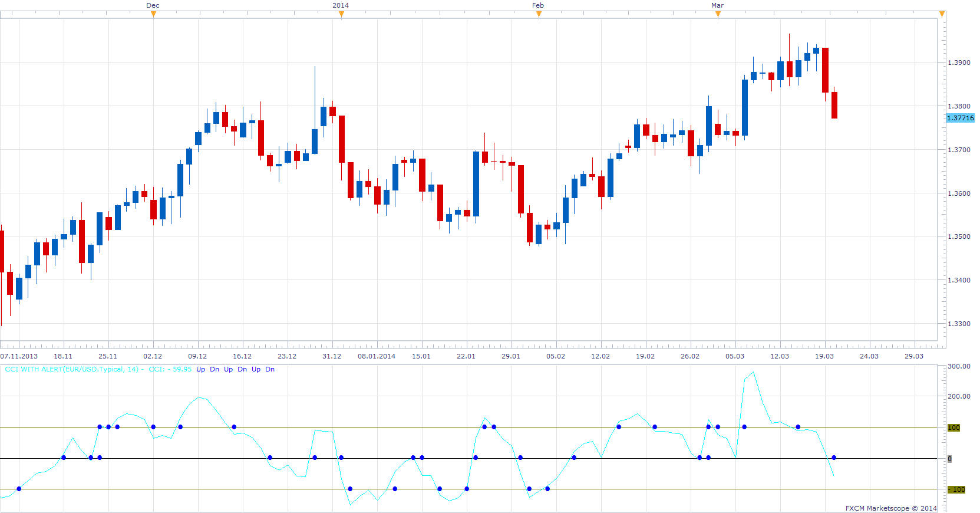Click the 1.3900 price axis label
Screen dimensions: 980x513
[x=959, y=63]
